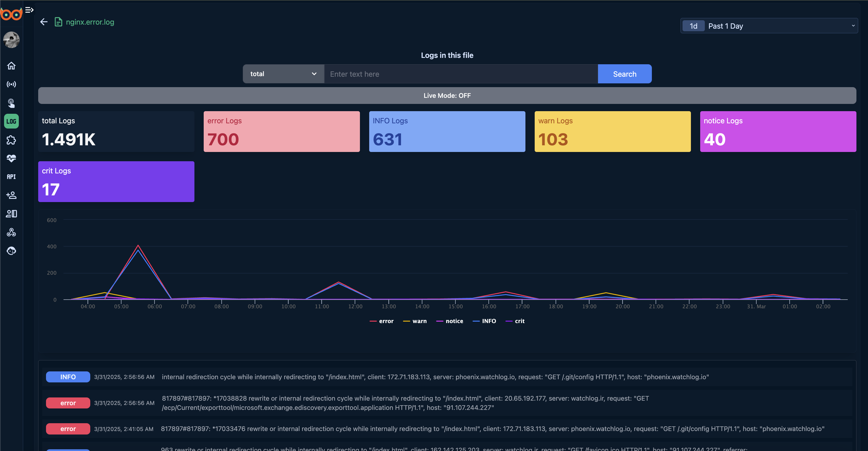Click the nginx.error.log file name link

click(x=90, y=22)
